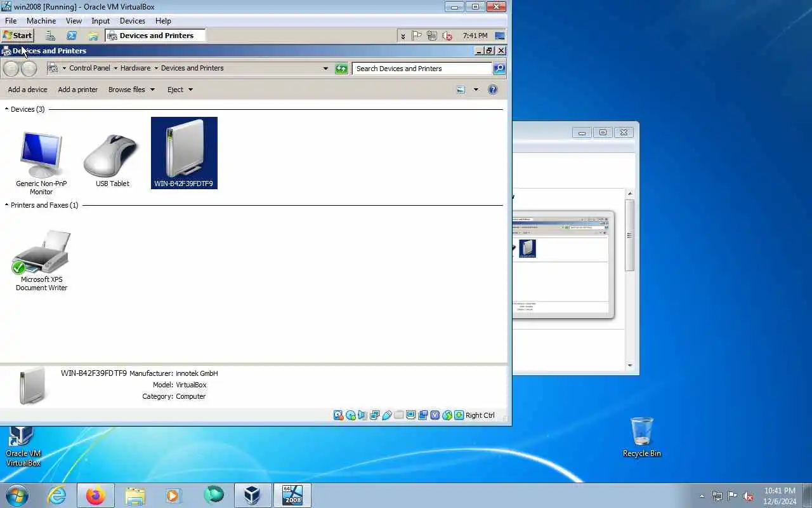The height and width of the screenshot is (508, 812).
Task: Click the guest clock showing 7:41 PM
Action: [475, 36]
